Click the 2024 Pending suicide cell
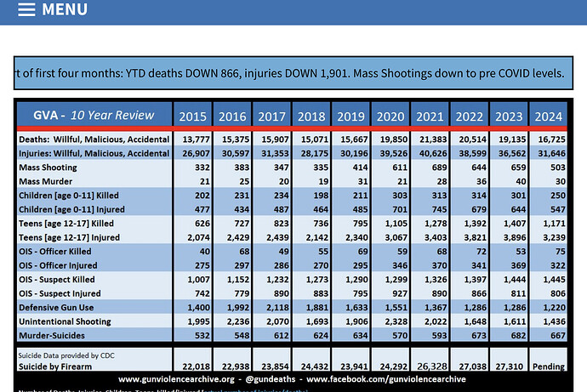Screen dimensions: 587x392 pyautogui.click(x=549, y=366)
